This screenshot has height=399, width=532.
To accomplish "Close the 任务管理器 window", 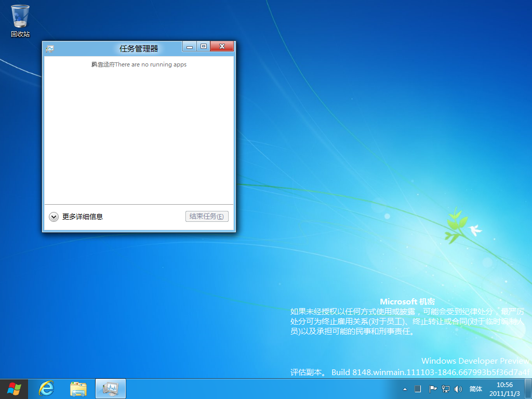I will (x=222, y=46).
